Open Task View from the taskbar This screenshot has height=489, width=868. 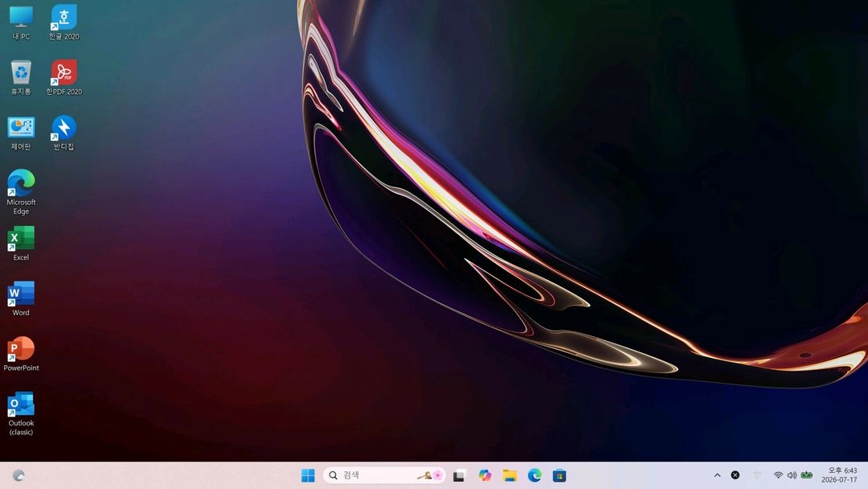(x=459, y=475)
